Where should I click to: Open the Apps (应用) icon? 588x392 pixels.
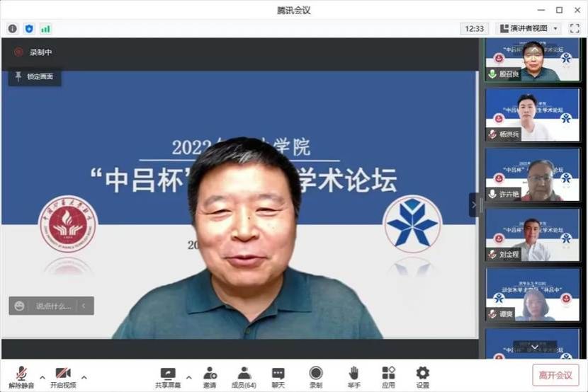coord(388,376)
